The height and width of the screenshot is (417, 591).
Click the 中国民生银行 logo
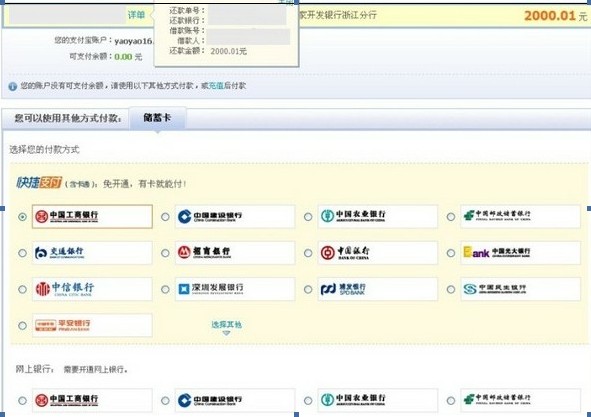495,289
